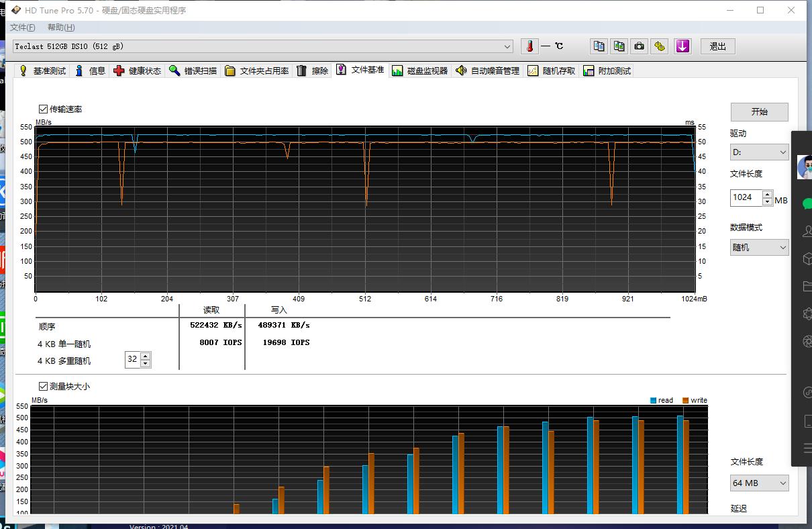Switch to the 磁盘监视器 tab

[420, 70]
